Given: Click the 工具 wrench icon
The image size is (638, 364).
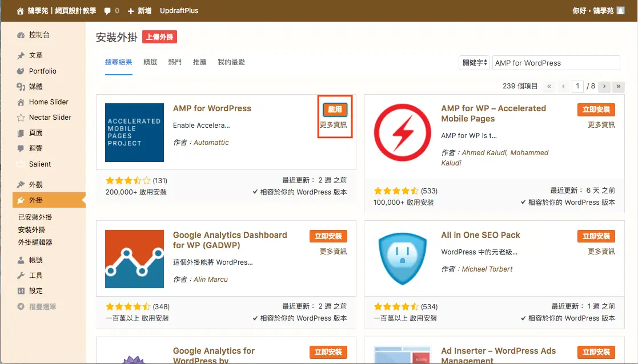Looking at the screenshot, I should pyautogui.click(x=21, y=276).
